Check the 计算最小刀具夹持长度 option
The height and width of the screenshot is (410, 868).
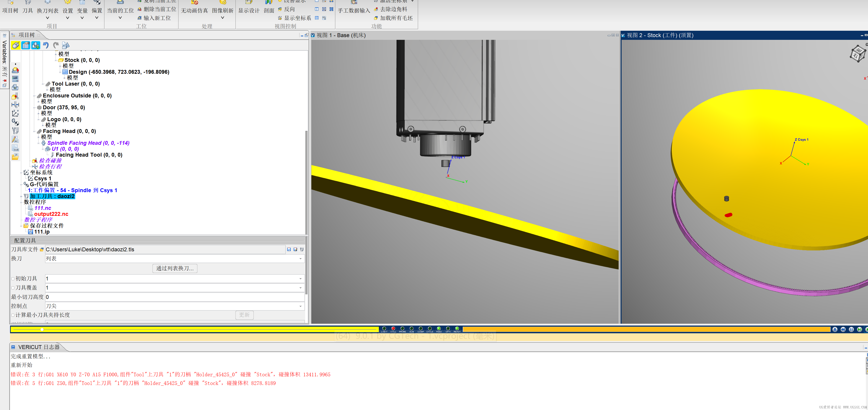click(x=13, y=315)
